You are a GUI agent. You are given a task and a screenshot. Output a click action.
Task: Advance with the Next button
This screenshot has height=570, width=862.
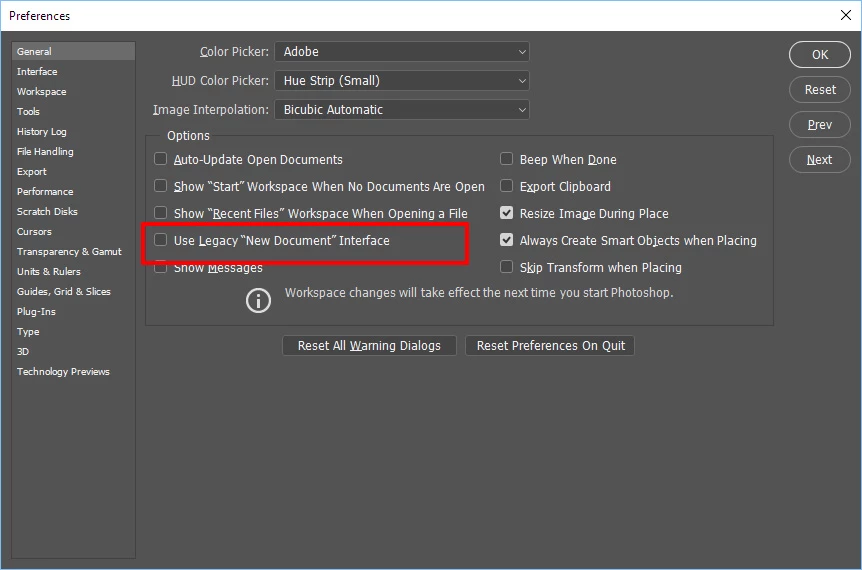coord(820,159)
